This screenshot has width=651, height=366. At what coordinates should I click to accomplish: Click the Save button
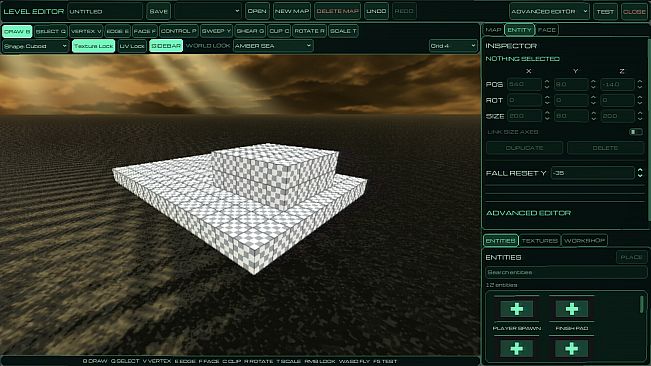tap(159, 12)
